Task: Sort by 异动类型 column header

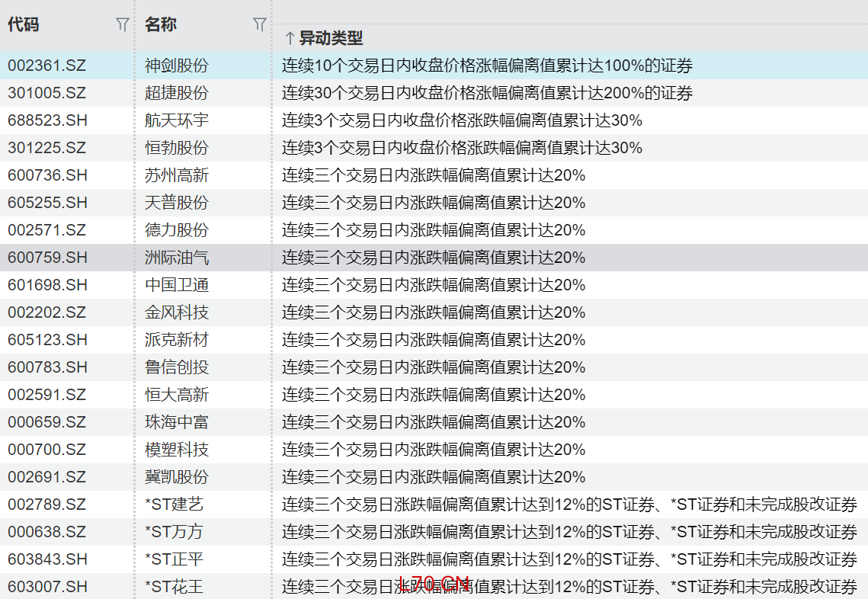Action: click(331, 38)
